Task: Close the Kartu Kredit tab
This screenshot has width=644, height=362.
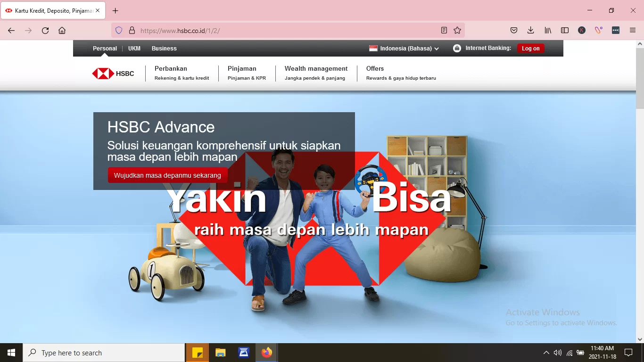Action: [x=98, y=10]
